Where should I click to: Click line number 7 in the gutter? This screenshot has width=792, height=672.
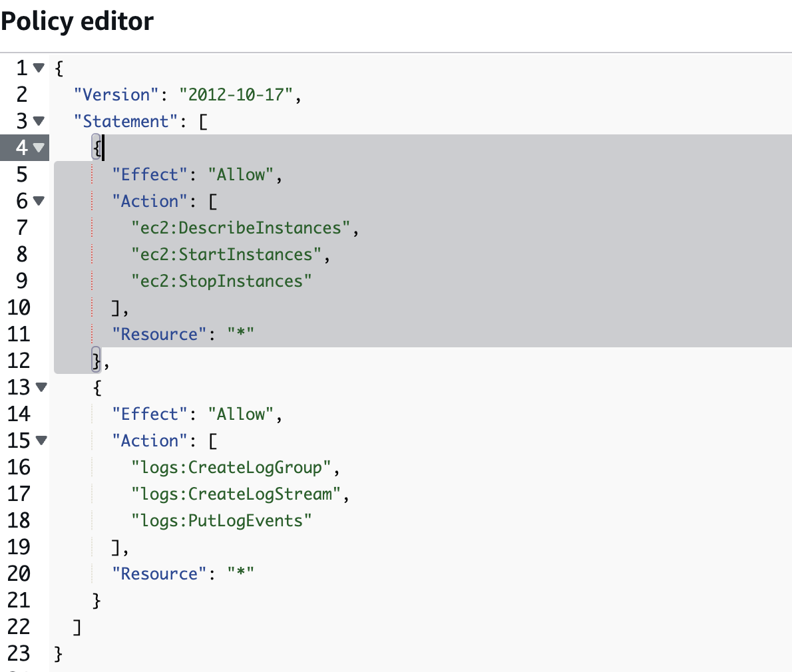pos(22,228)
